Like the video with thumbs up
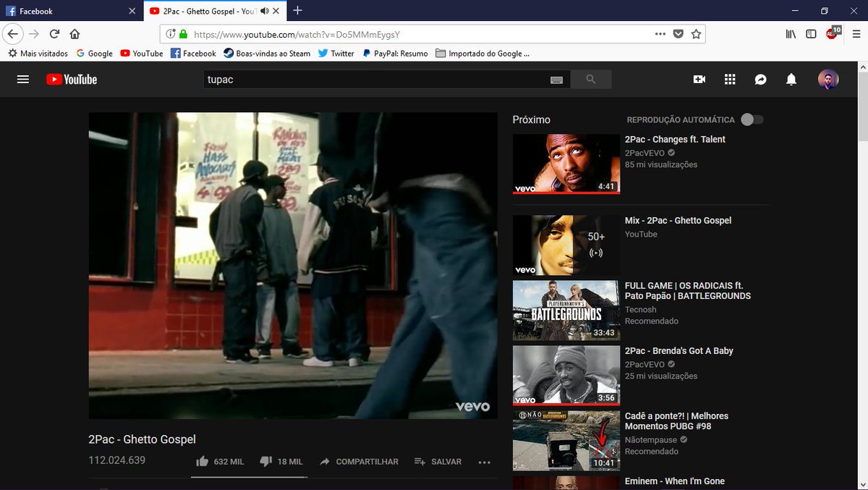Image resolution: width=868 pixels, height=490 pixels. tap(203, 462)
